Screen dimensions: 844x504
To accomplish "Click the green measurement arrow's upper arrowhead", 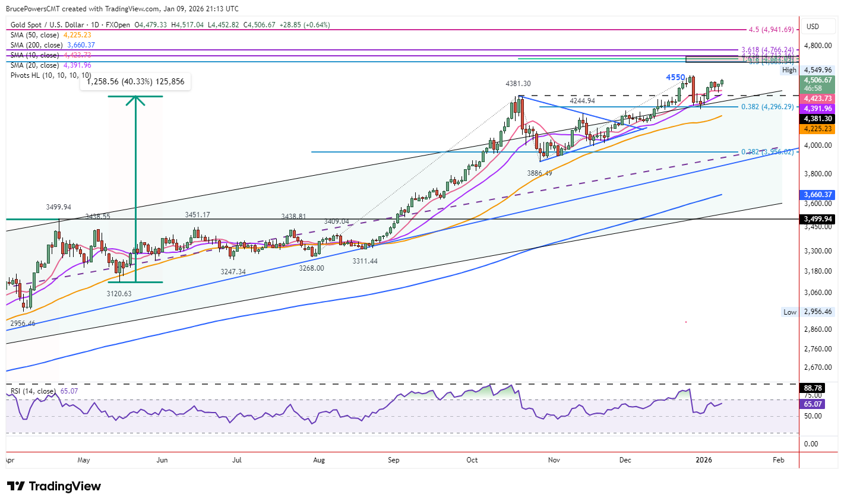I will click(x=136, y=101).
